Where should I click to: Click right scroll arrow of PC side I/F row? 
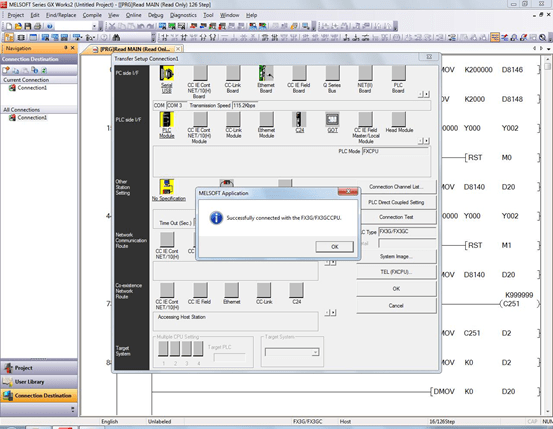click(x=427, y=94)
